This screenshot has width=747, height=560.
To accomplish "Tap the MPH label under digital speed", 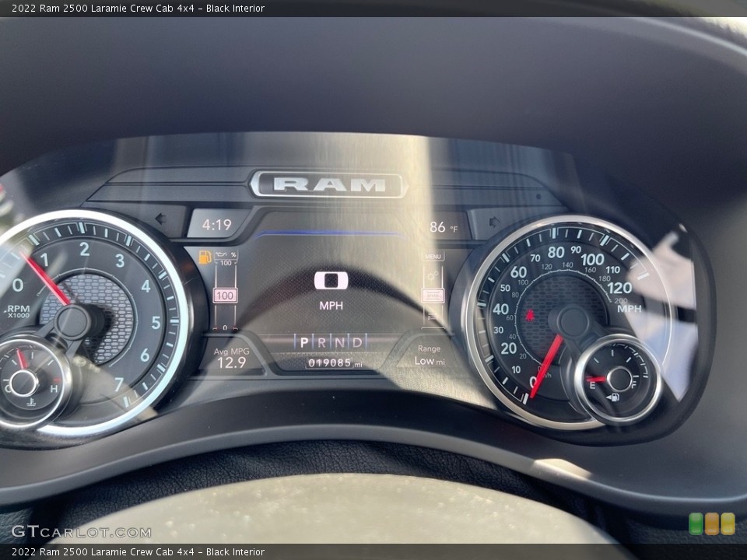I will 331,305.
